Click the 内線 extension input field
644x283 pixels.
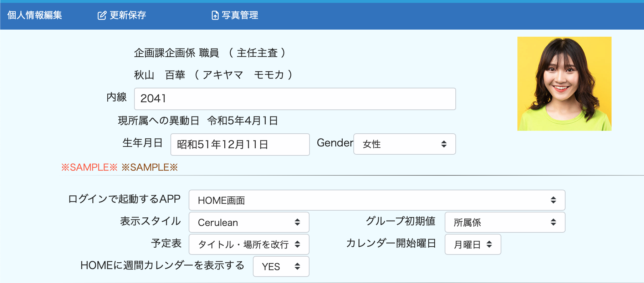295,99
